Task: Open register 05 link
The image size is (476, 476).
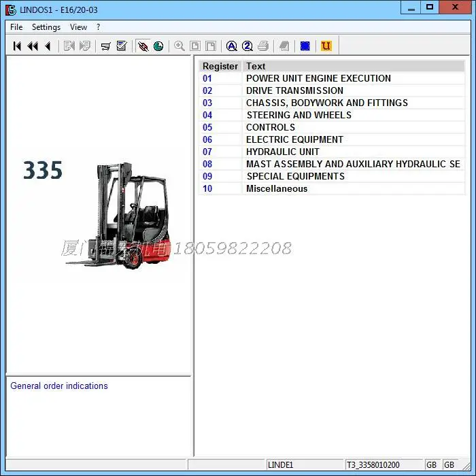Action: [207, 127]
